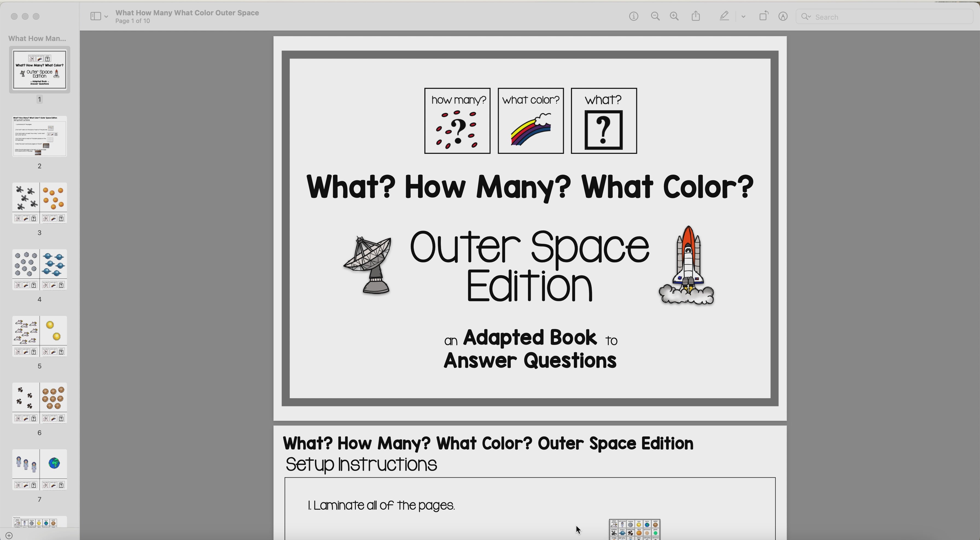Click inside the Search field
Image resolution: width=980 pixels, height=540 pixels.
[875, 17]
